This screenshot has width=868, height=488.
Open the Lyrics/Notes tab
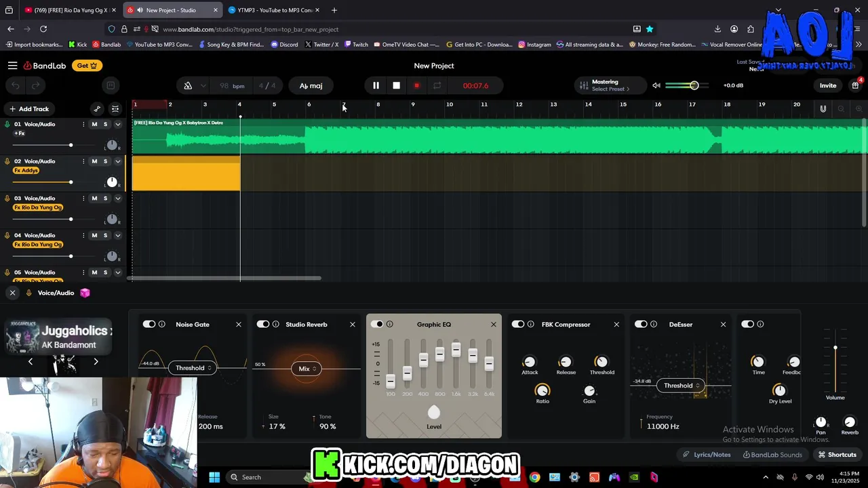click(x=706, y=455)
